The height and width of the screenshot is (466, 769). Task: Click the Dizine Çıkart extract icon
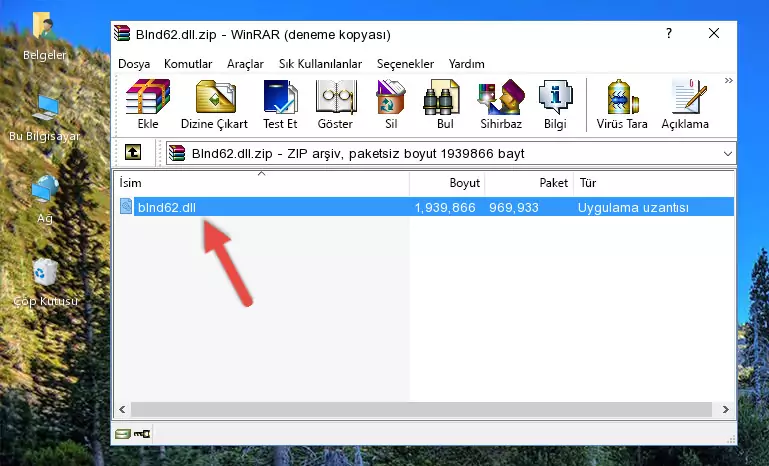coord(214,104)
